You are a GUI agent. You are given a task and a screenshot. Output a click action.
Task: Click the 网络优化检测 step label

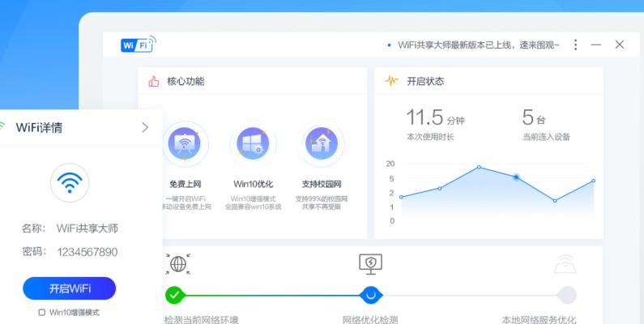[370, 319]
